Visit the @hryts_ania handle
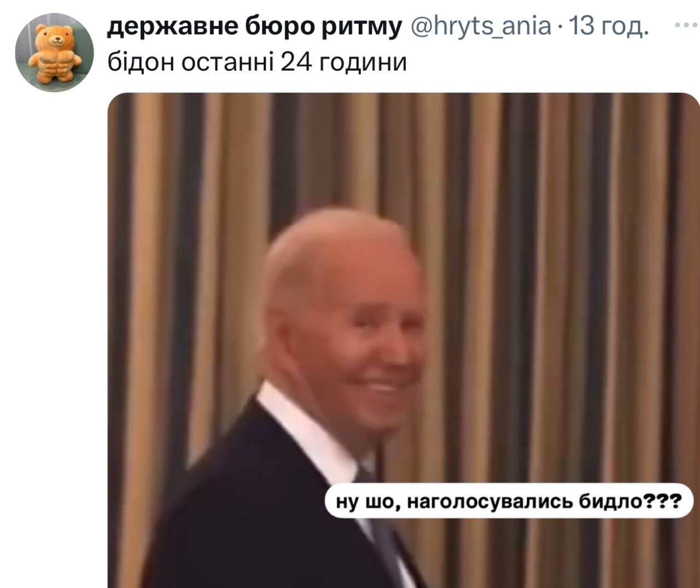 (x=481, y=26)
